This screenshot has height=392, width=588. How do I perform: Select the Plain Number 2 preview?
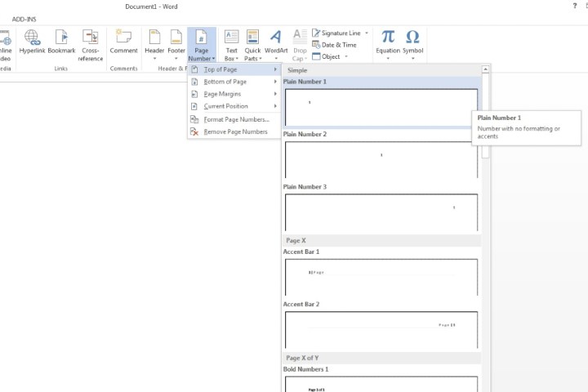point(381,160)
